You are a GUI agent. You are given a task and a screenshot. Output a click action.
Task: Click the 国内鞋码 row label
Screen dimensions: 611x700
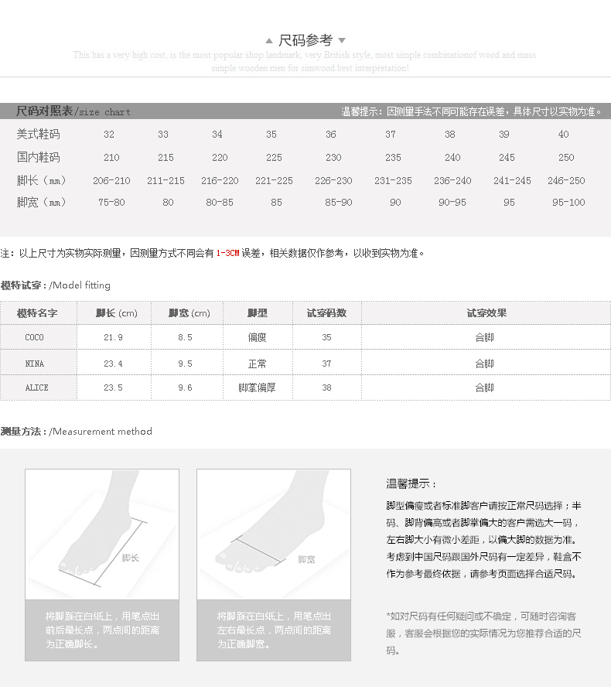coord(38,157)
